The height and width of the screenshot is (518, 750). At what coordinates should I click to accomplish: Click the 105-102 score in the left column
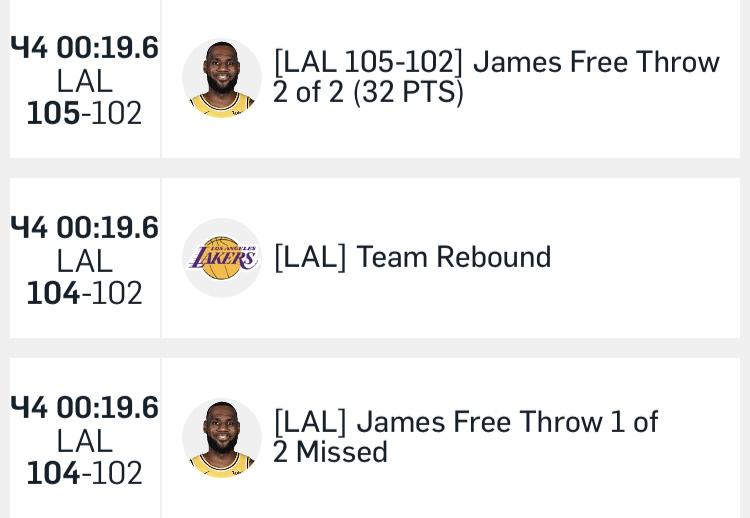pyautogui.click(x=84, y=113)
